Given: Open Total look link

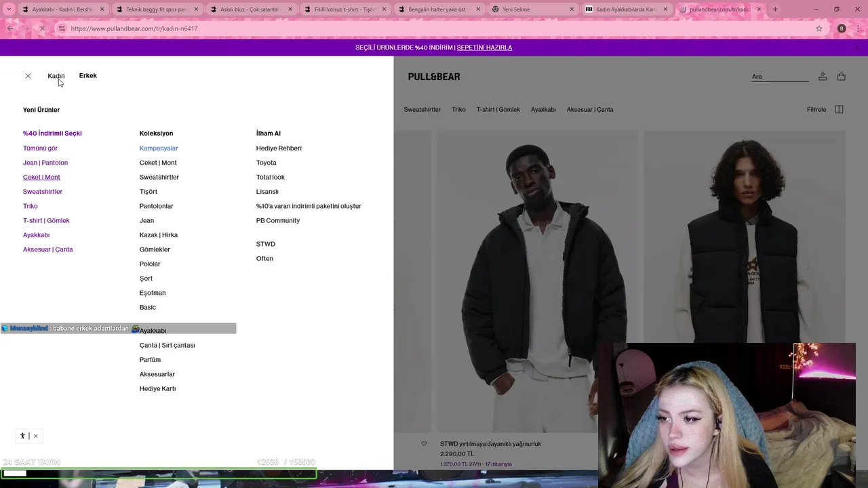Looking at the screenshot, I should pyautogui.click(x=271, y=177).
